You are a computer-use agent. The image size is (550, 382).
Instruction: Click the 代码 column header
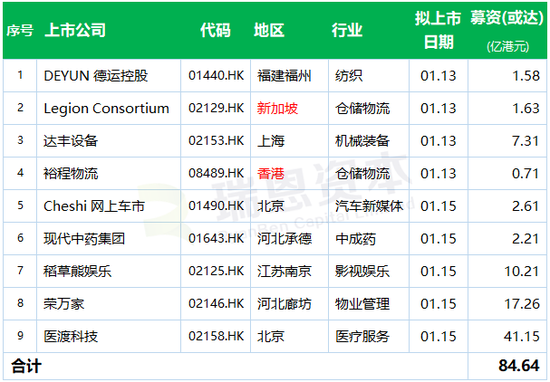click(x=215, y=30)
